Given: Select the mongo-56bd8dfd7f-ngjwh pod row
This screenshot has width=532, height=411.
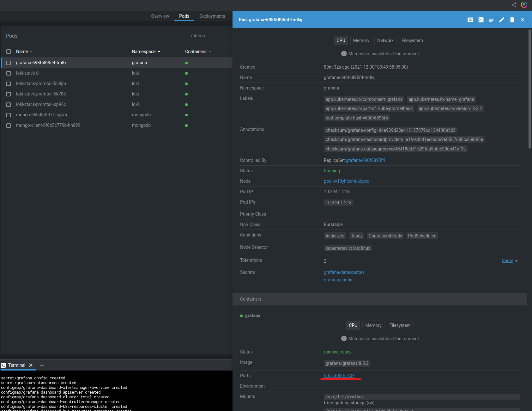Looking at the screenshot, I should (x=117, y=115).
